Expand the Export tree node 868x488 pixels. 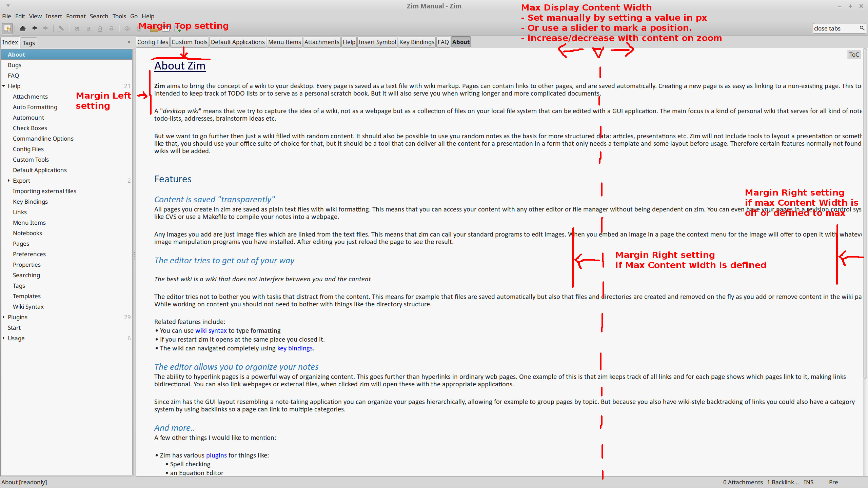(8, 181)
